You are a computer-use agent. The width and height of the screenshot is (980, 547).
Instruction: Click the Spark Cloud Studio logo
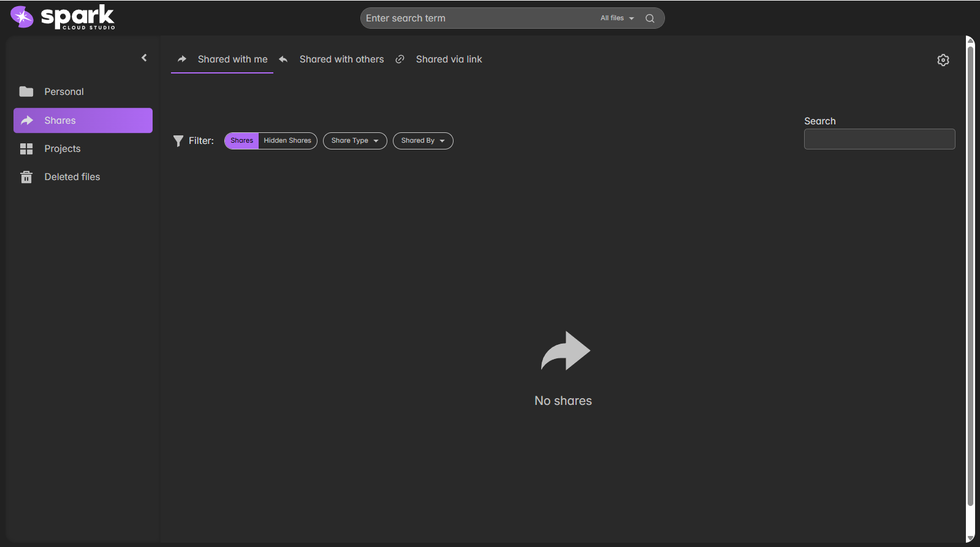click(x=63, y=17)
